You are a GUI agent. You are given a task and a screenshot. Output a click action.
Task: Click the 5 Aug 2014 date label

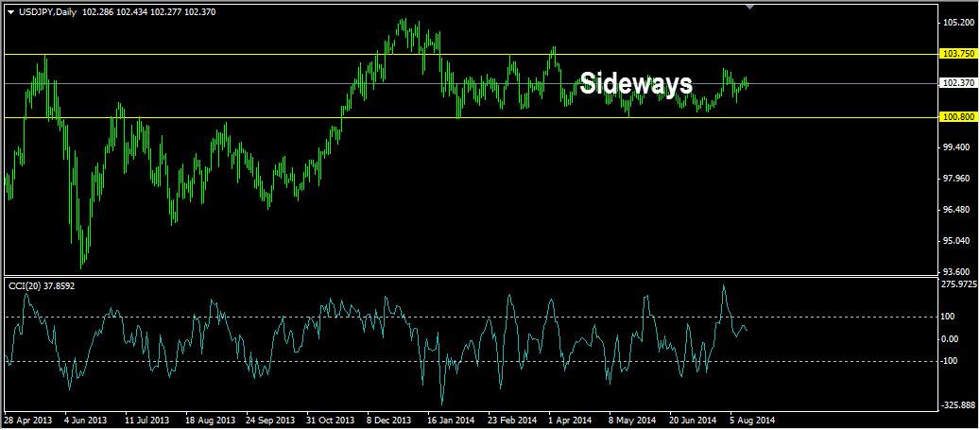click(753, 421)
